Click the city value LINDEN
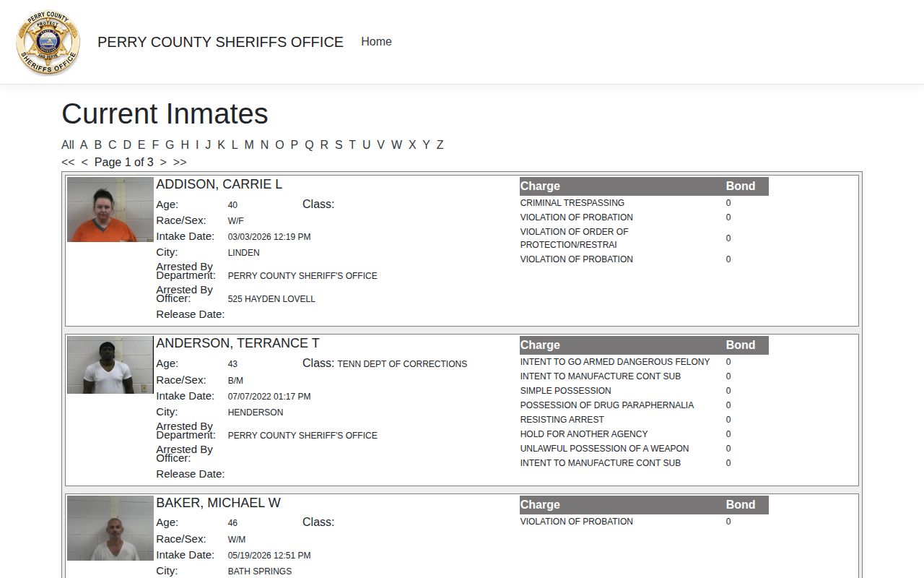924x578 pixels. pos(244,253)
